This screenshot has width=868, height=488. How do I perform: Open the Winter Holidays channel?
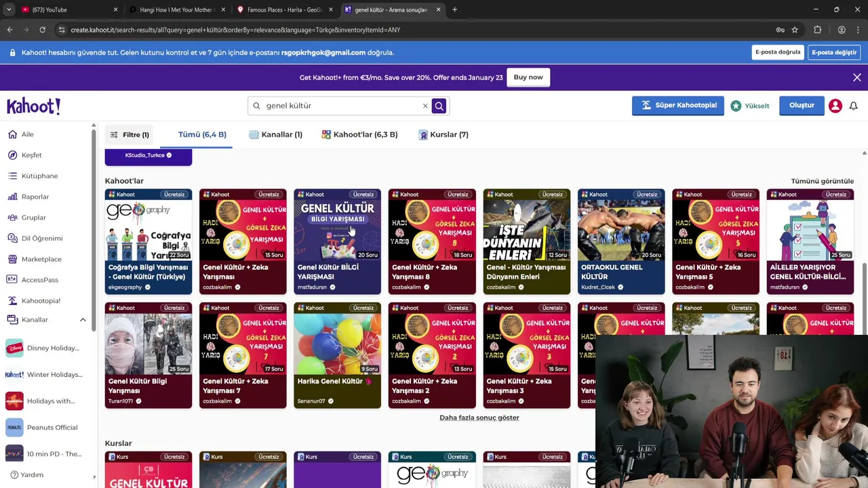pos(43,374)
